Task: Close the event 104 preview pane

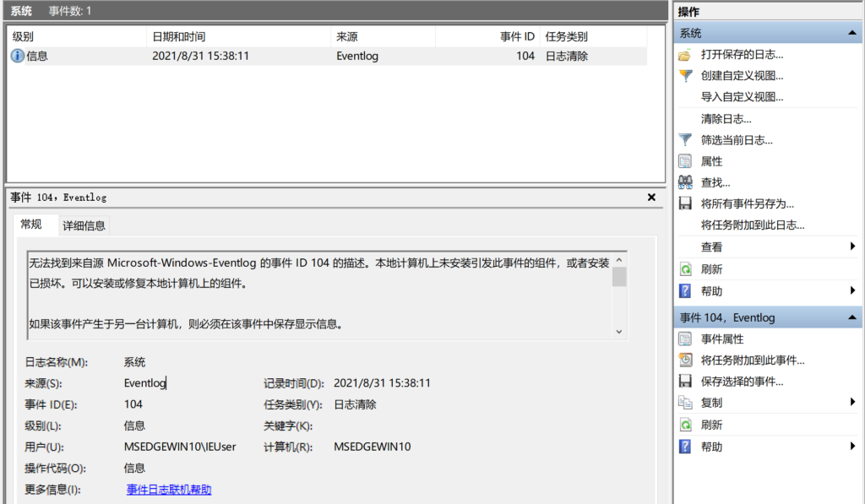Action: click(x=651, y=197)
